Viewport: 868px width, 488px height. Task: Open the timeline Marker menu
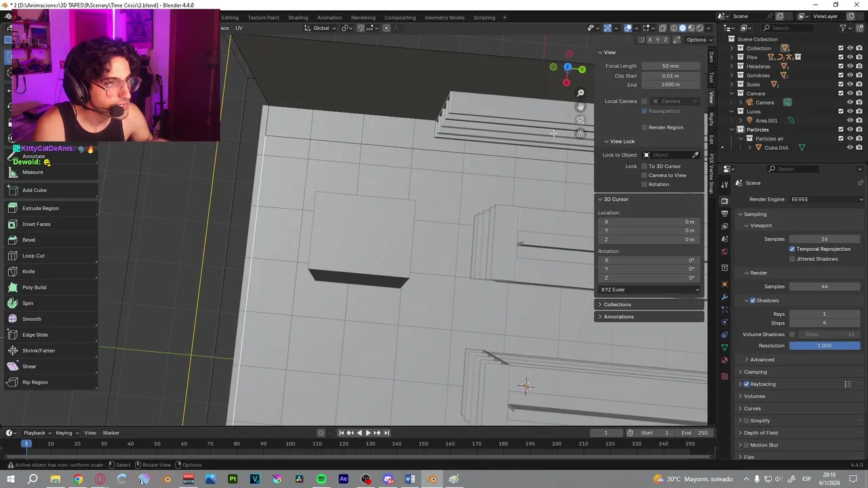point(111,433)
